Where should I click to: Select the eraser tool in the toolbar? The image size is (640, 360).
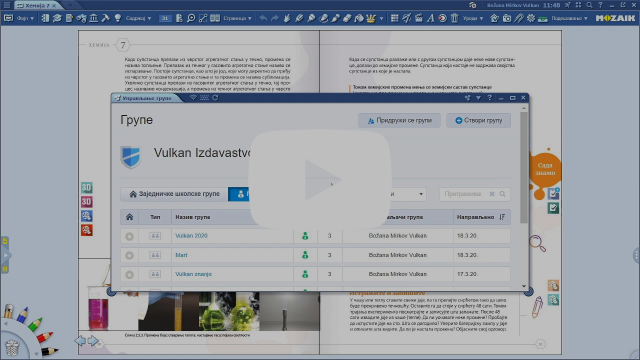[347, 18]
